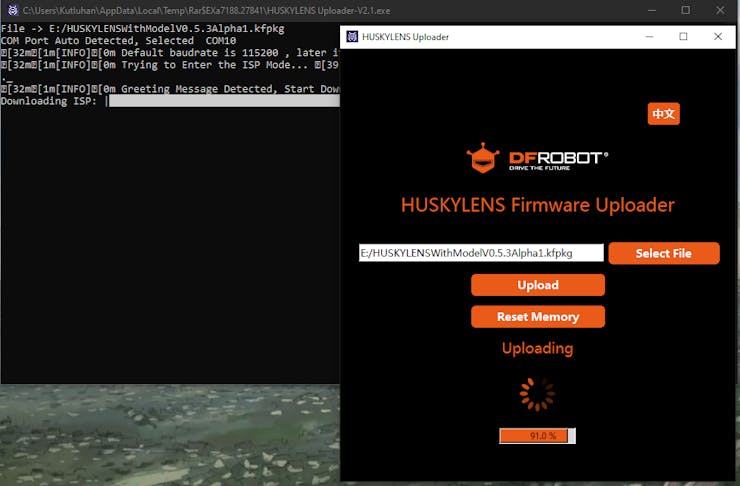Click the 'File -> E:/HUSKYLENSWithModel' console line
The height and width of the screenshot is (486, 740).
tap(143, 28)
